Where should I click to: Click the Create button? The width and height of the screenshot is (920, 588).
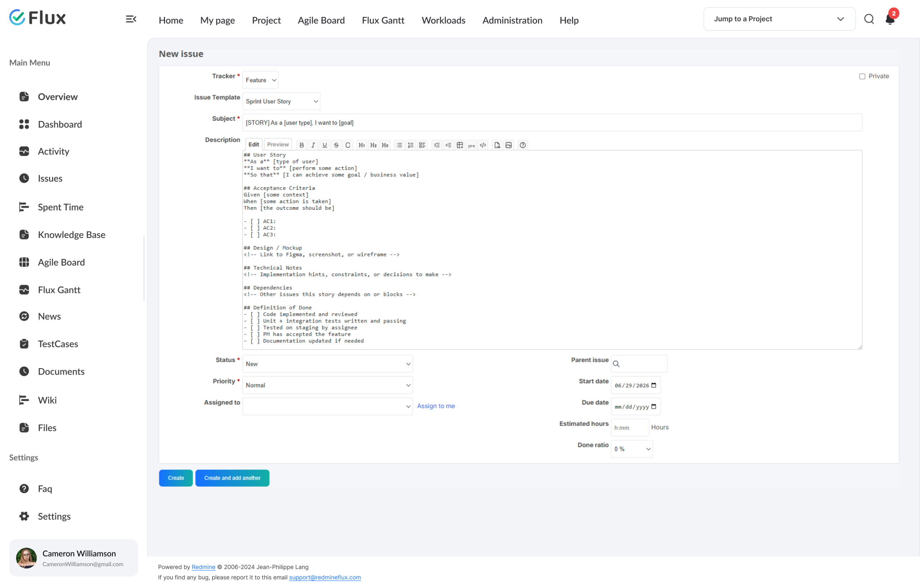coord(176,478)
